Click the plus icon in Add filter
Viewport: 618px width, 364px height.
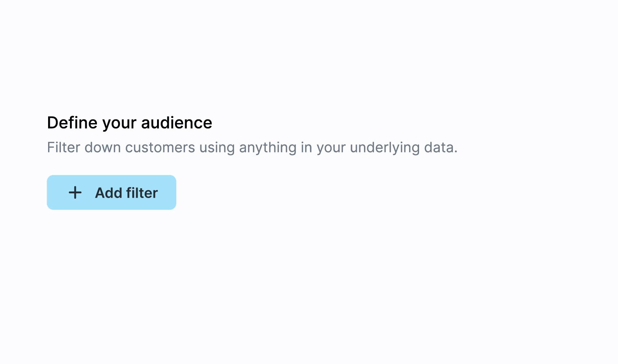(75, 193)
